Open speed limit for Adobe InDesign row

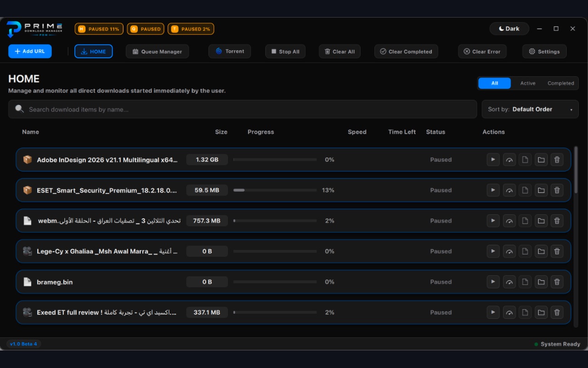[509, 160]
